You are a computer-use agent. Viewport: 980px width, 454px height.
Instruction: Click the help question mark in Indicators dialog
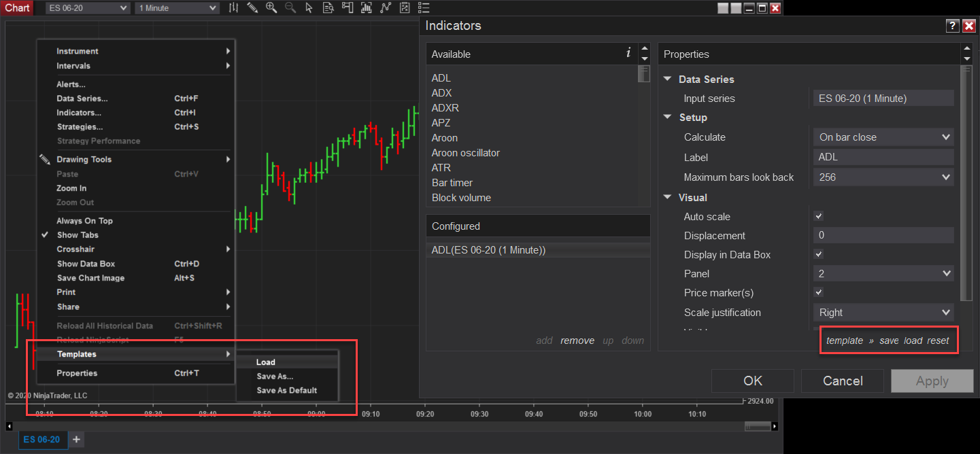[x=953, y=26]
